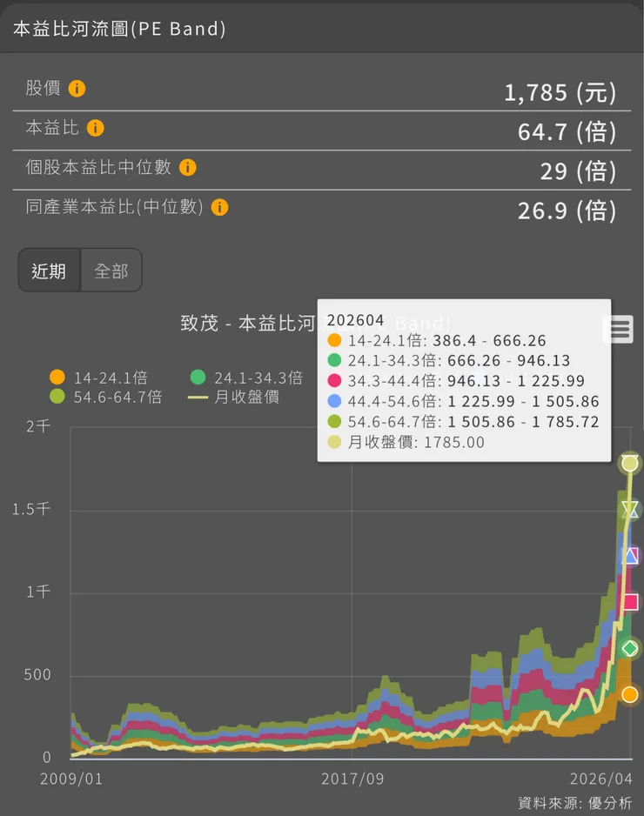Image resolution: width=644 pixels, height=816 pixels.
Task: Click the pink square data point marker
Action: click(631, 602)
